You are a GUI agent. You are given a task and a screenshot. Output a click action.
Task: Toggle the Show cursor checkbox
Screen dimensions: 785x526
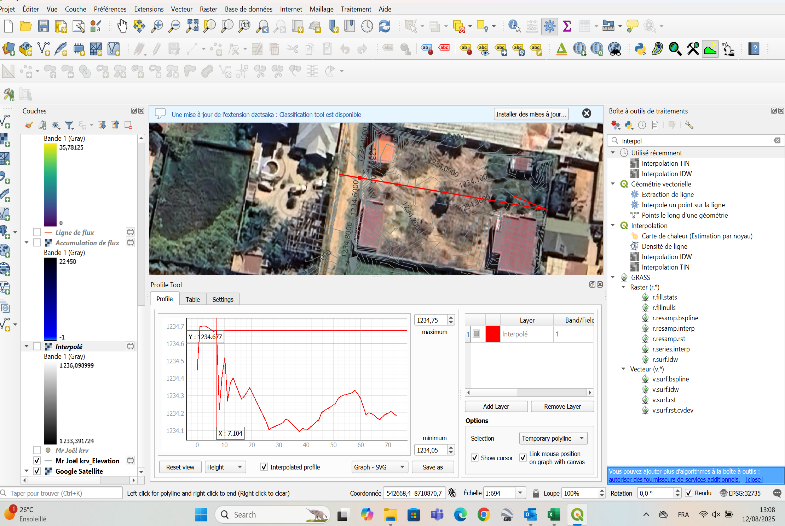pyautogui.click(x=475, y=457)
